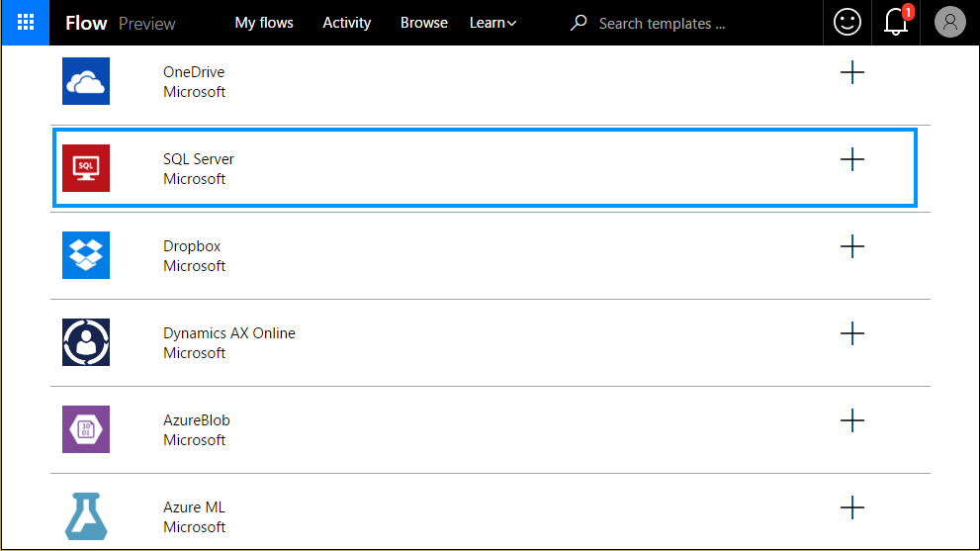Go to My flows
The width and height of the screenshot is (980, 551).
tap(264, 23)
